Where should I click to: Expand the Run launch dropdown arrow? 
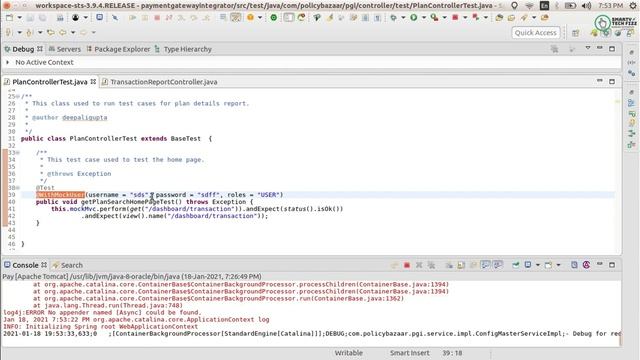[423, 18]
